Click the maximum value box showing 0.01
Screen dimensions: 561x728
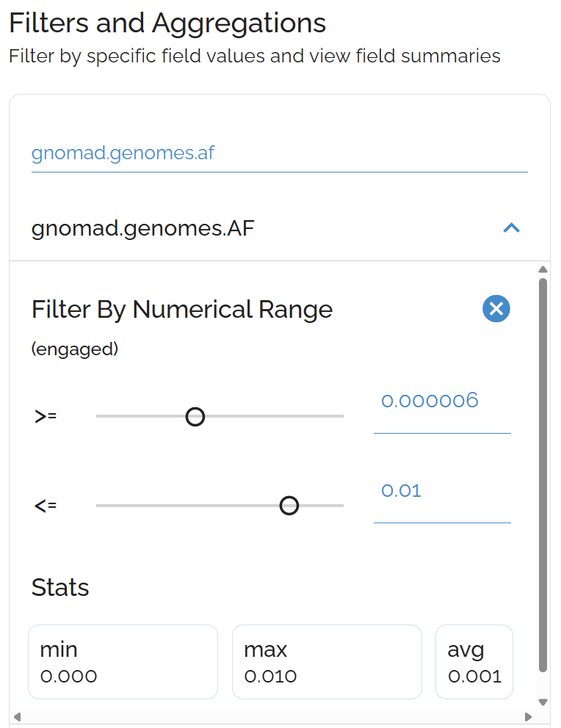441,491
